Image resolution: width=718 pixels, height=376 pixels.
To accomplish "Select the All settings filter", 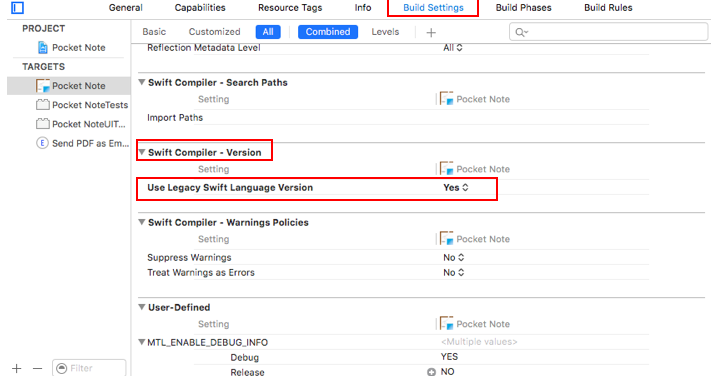I will point(268,32).
